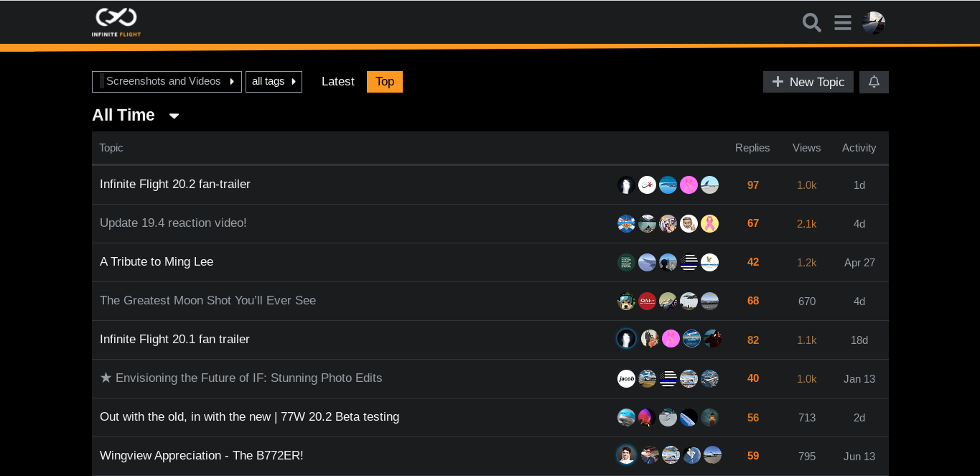Click last avatar in Wingview Appreciation row
Image resolution: width=980 pixels, height=476 pixels.
[712, 455]
